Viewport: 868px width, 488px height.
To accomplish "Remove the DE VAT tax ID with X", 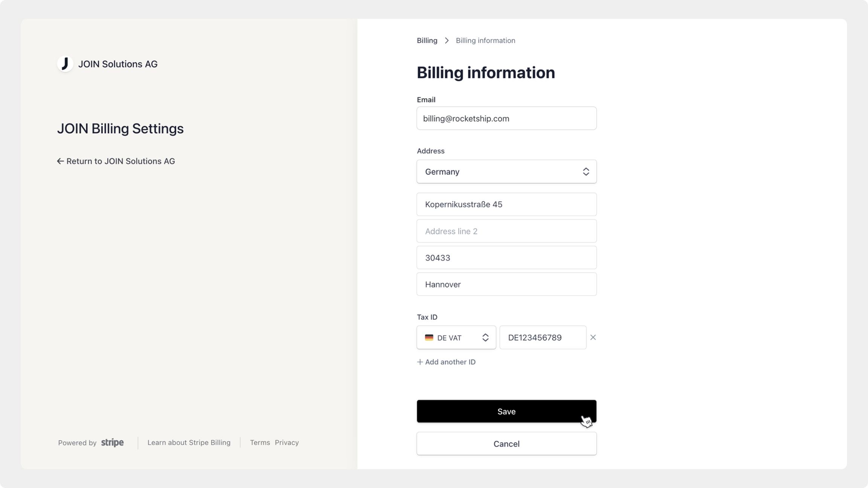I will coord(593,337).
